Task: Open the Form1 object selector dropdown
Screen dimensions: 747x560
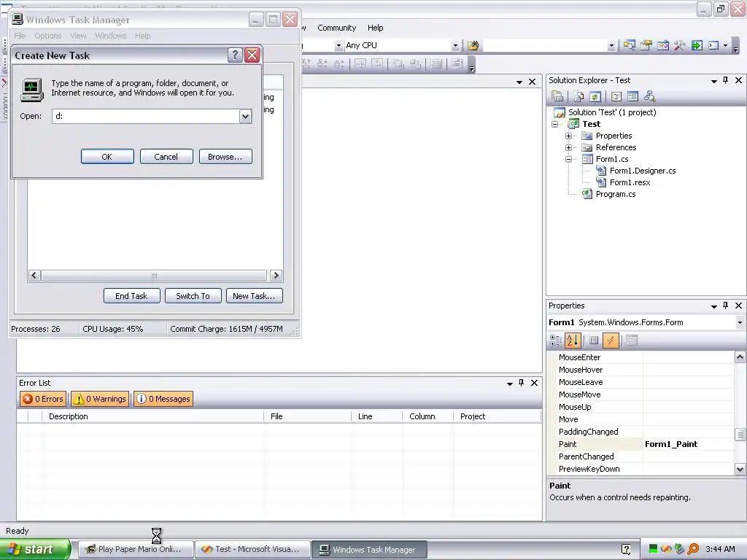Action: coord(740,322)
